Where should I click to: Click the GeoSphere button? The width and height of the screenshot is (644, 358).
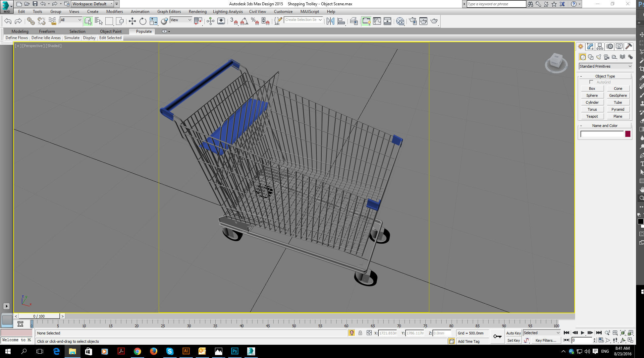click(x=618, y=95)
